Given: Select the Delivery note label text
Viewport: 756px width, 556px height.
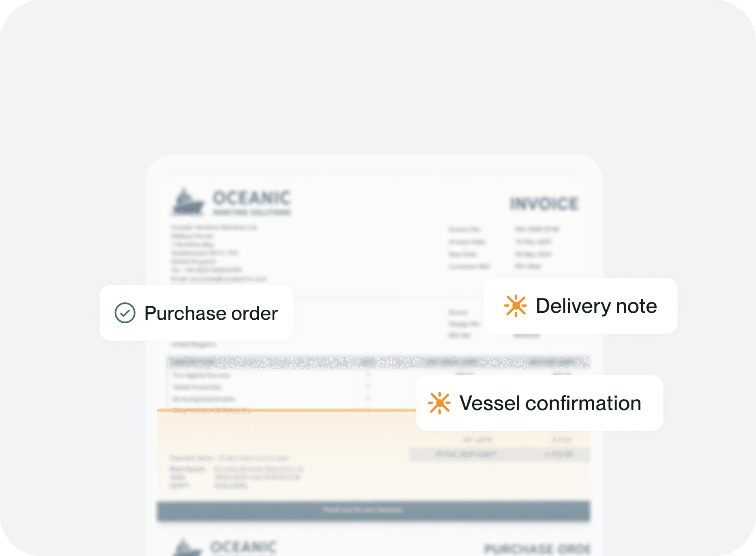Looking at the screenshot, I should pos(596,306).
